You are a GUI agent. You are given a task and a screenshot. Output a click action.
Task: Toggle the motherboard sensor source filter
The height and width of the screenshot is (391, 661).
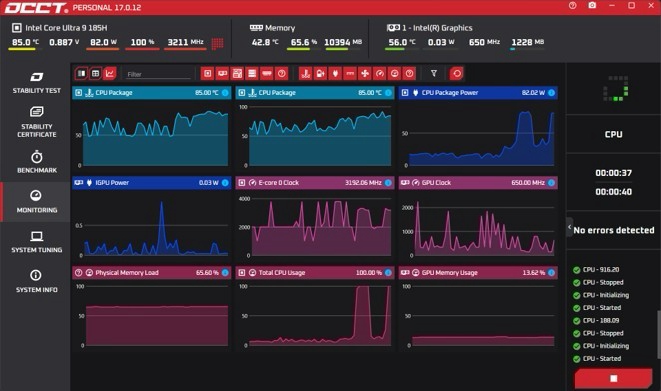point(237,74)
